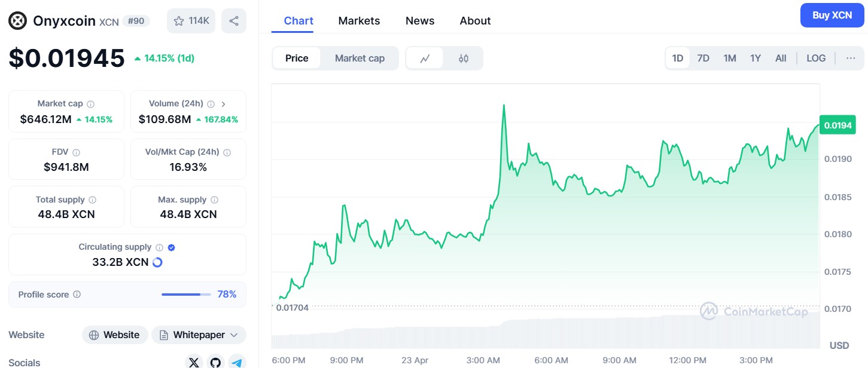Open the chart more options ellipsis menu
This screenshot has width=868, height=368.
(x=851, y=59)
